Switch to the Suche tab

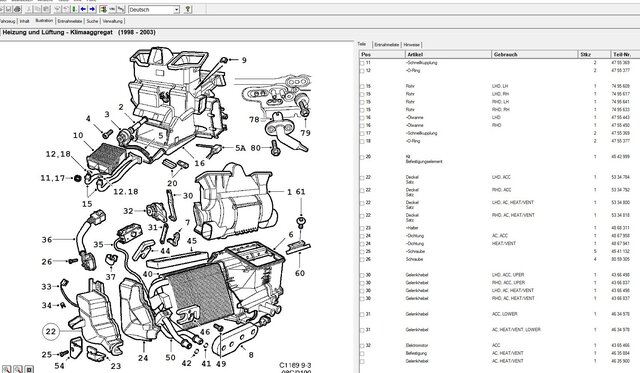click(92, 21)
